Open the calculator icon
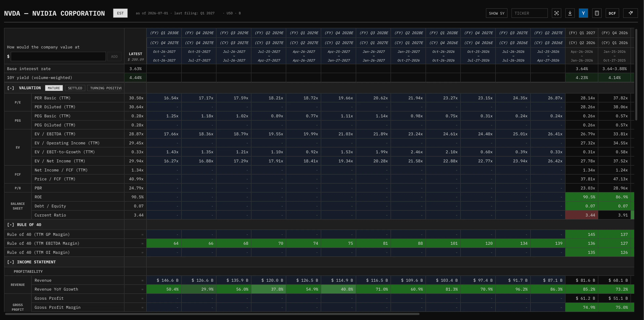644x320 pixels. pos(597,13)
